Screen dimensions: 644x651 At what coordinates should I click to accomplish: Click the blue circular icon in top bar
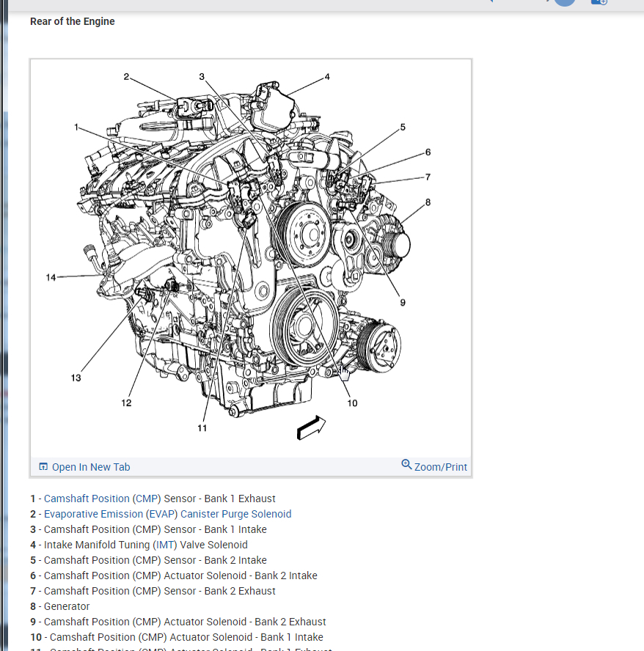[564, 3]
